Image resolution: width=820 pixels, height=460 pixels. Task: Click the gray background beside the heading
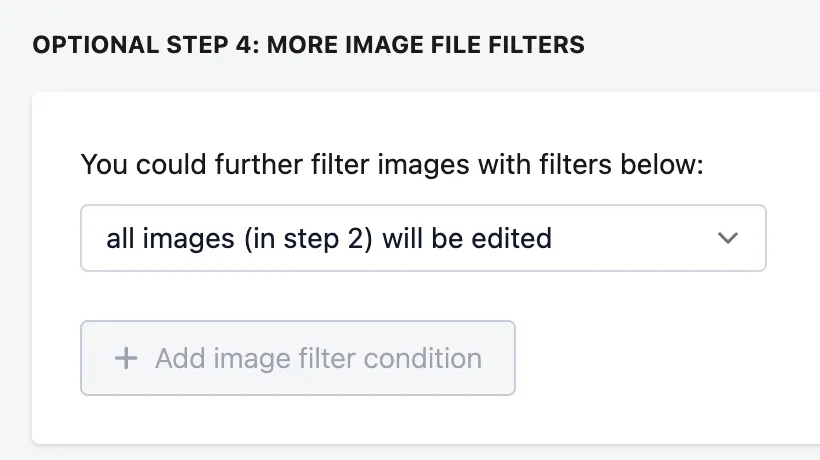tap(701, 45)
